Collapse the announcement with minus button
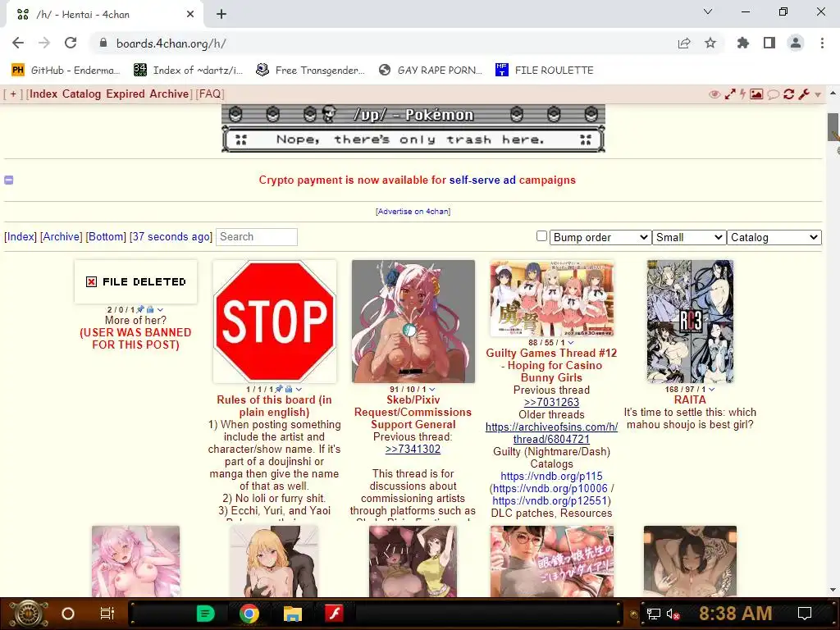This screenshot has width=840, height=630. (8, 180)
